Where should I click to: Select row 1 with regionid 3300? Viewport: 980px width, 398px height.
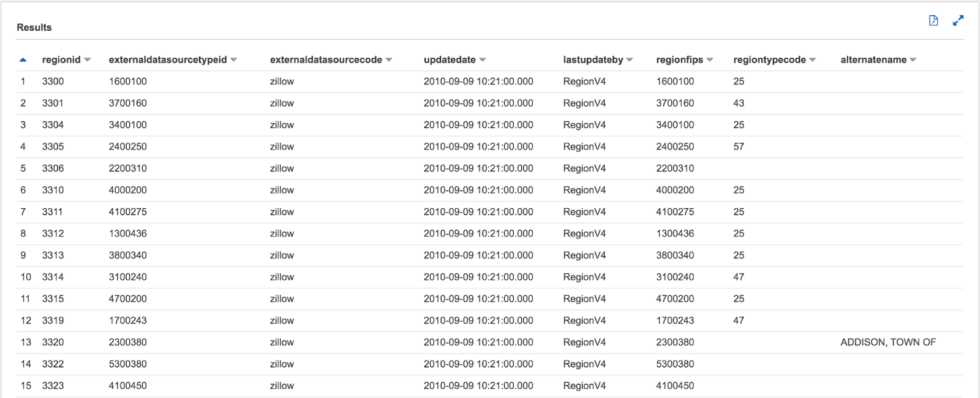(x=489, y=81)
